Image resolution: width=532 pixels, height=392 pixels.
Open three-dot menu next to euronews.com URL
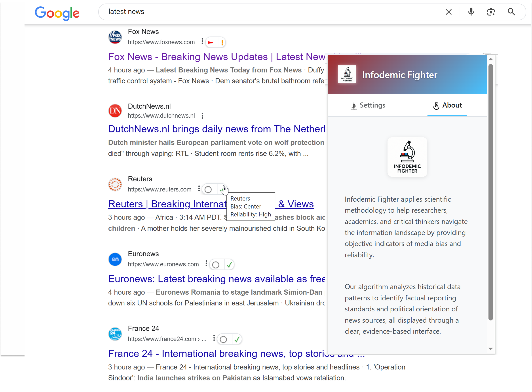[x=206, y=263]
